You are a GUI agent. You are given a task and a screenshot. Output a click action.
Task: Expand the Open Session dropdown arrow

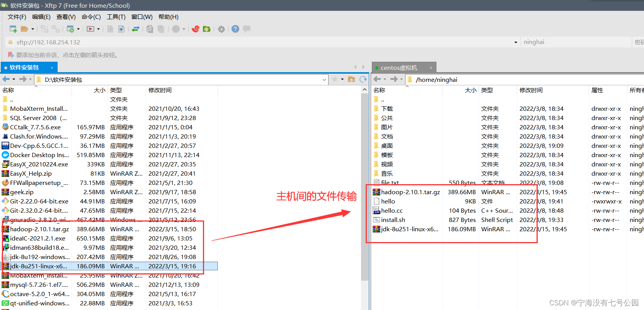point(32,29)
